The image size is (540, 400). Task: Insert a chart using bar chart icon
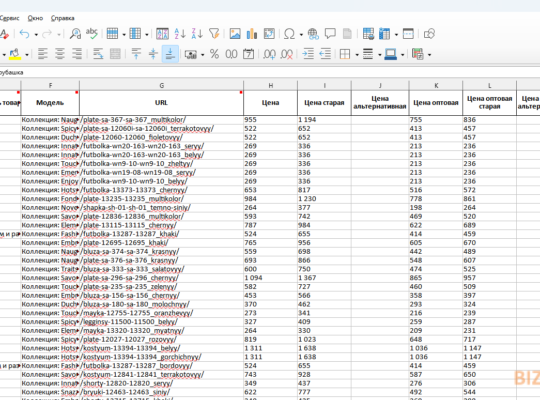252,34
